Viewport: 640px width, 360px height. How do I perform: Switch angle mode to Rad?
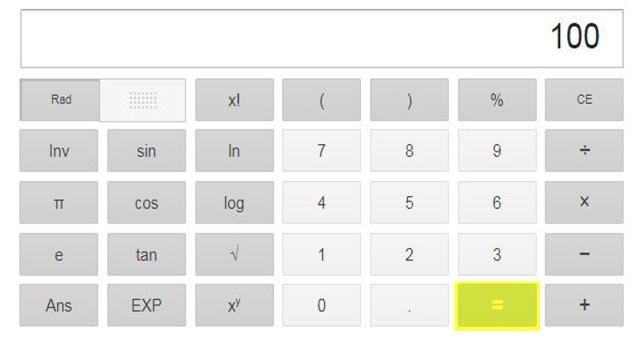click(60, 100)
